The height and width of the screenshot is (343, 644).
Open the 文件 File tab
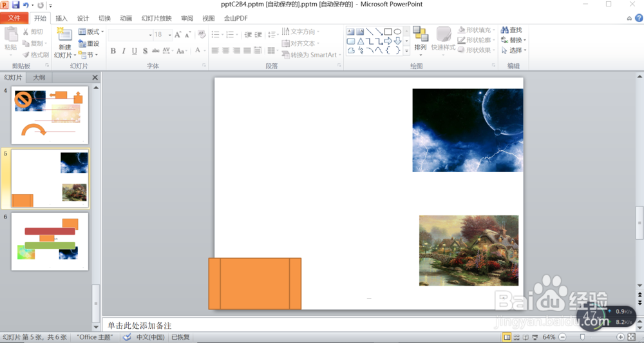pos(14,18)
